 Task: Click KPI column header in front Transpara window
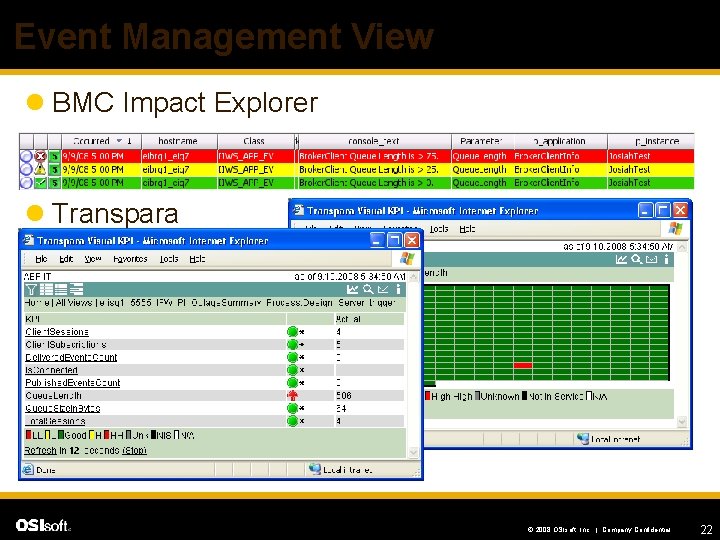click(155, 319)
